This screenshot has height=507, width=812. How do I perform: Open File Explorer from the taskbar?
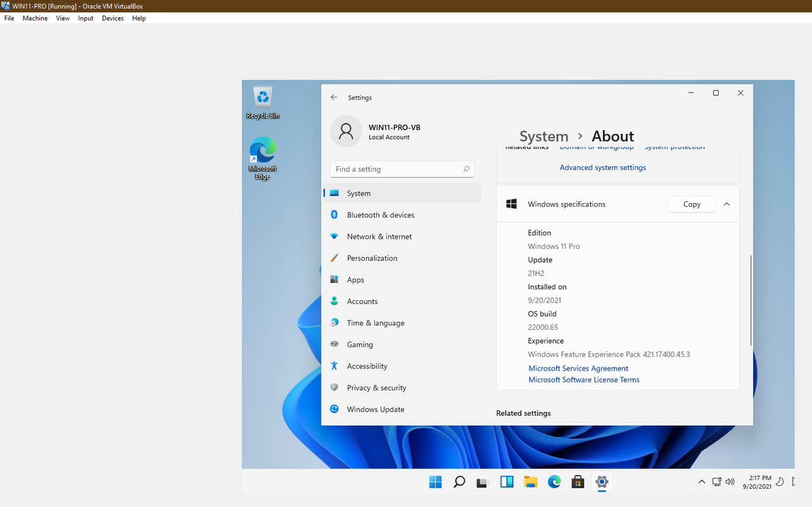[531, 482]
